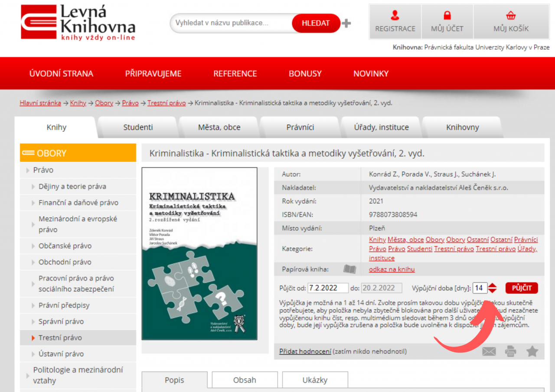Switch to the Knihovny tab
The image size is (555, 392).
(x=462, y=127)
